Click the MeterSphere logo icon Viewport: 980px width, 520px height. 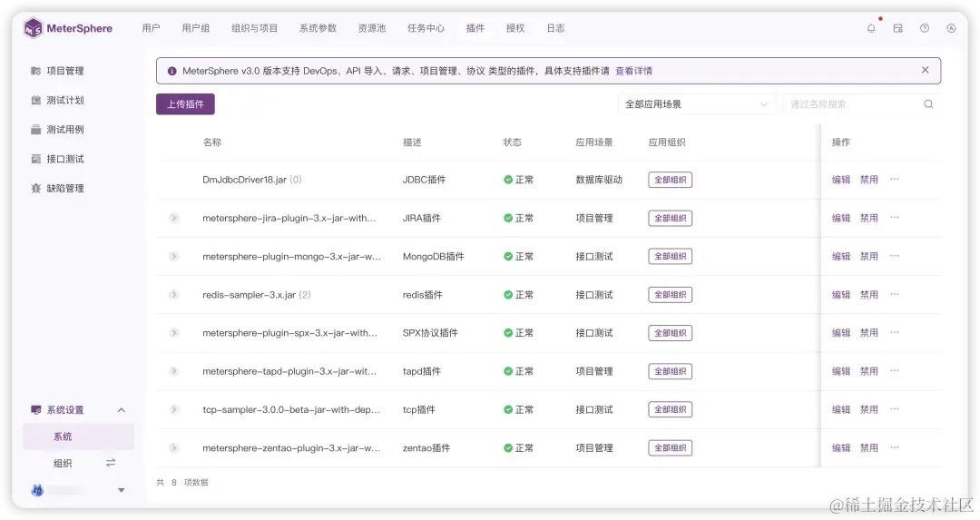[33, 28]
